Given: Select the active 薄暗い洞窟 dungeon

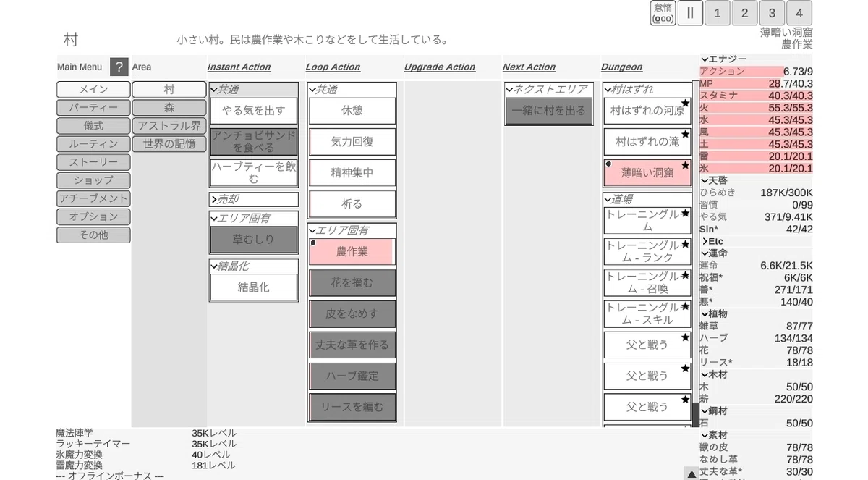Looking at the screenshot, I should 647,173.
